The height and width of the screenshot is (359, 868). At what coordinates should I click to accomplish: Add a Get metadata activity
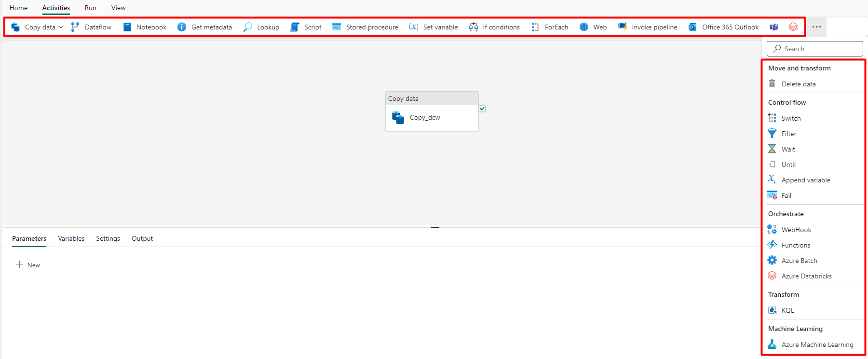pos(204,27)
